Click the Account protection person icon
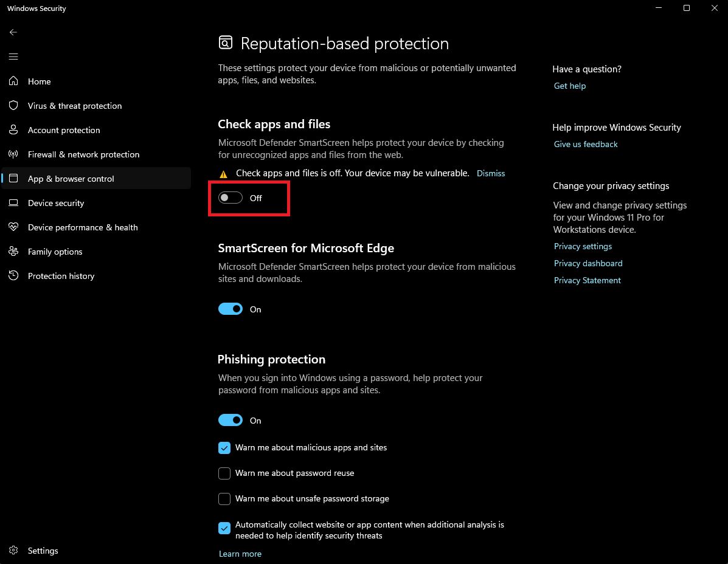Screen dimensions: 728x564 point(13,130)
